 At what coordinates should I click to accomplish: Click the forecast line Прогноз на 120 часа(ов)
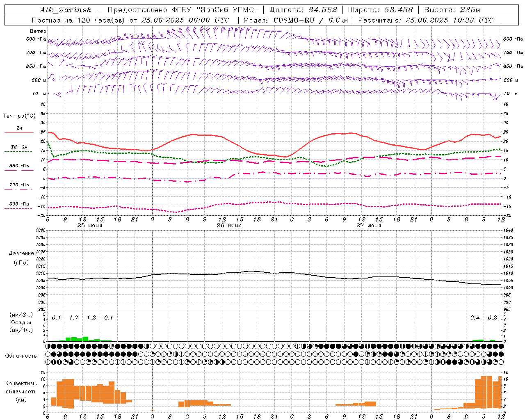pyautogui.click(x=79, y=20)
